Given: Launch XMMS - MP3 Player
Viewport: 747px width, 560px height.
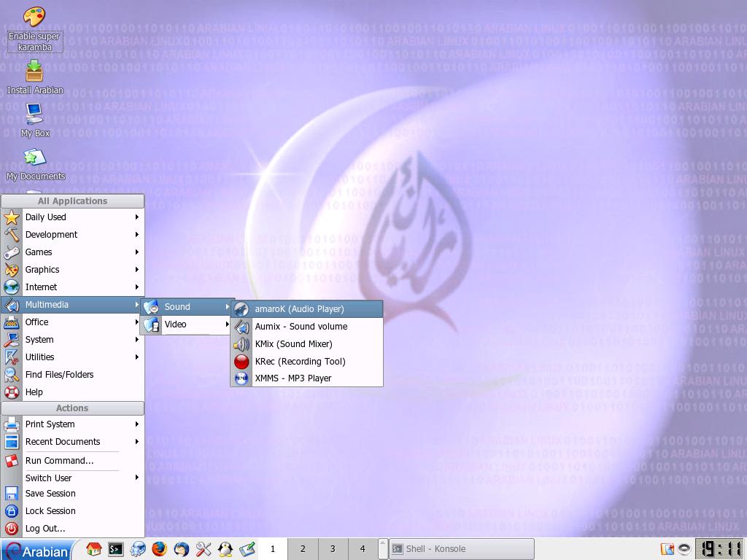Looking at the screenshot, I should (307, 378).
